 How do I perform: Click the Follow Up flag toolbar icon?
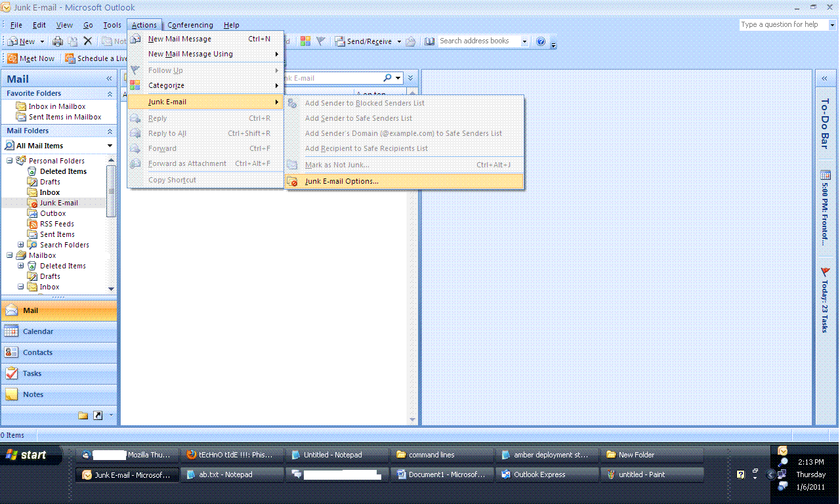tap(320, 41)
